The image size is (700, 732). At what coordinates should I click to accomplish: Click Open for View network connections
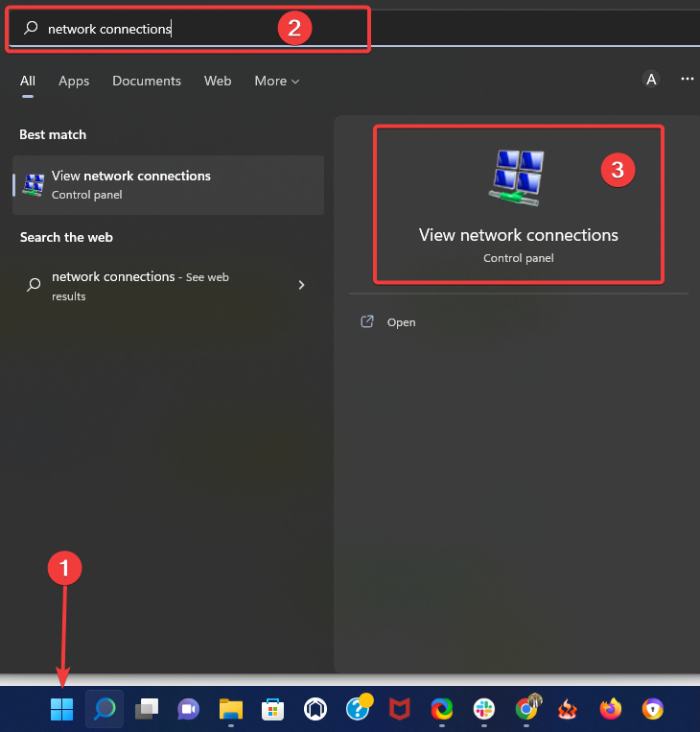(402, 322)
